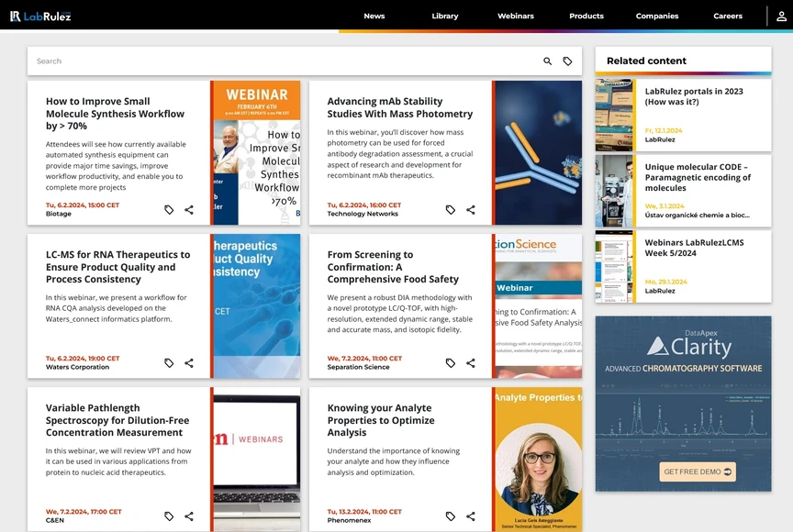Open 'How to Improve Small Molecule Synthesis' title
Image resolution: width=793 pixels, height=532 pixels.
point(116,114)
